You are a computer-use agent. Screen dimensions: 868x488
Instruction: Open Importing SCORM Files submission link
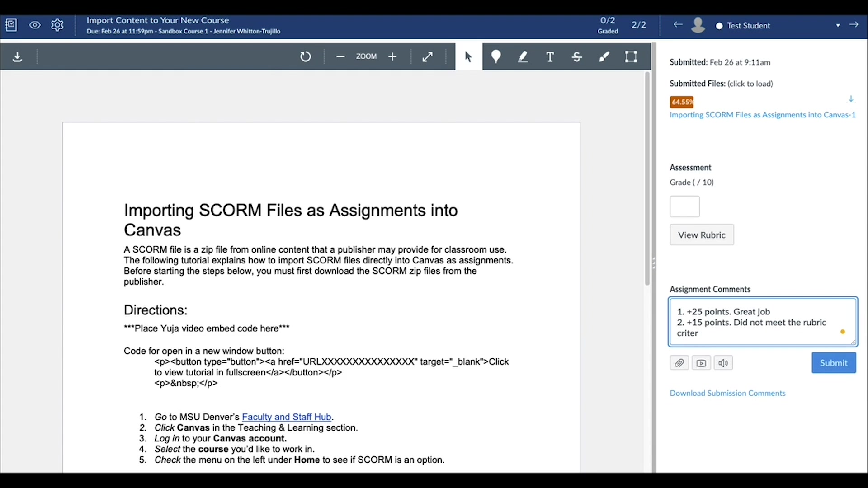(763, 115)
